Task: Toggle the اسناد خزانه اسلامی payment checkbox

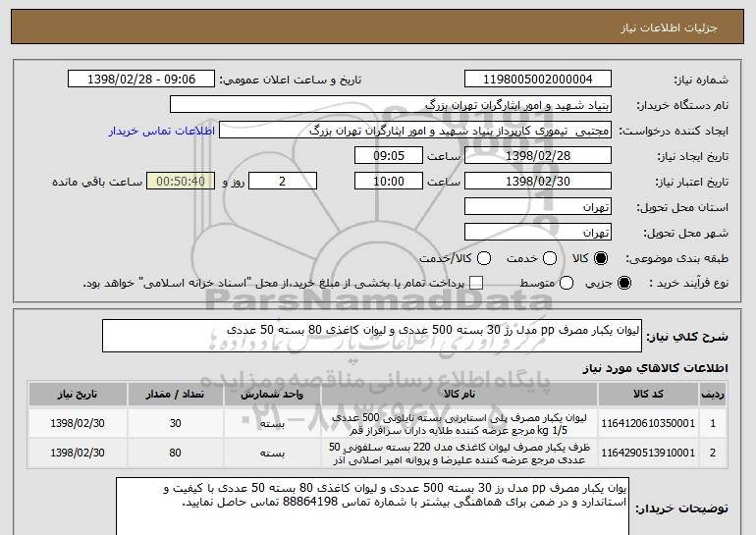Action: (476, 284)
